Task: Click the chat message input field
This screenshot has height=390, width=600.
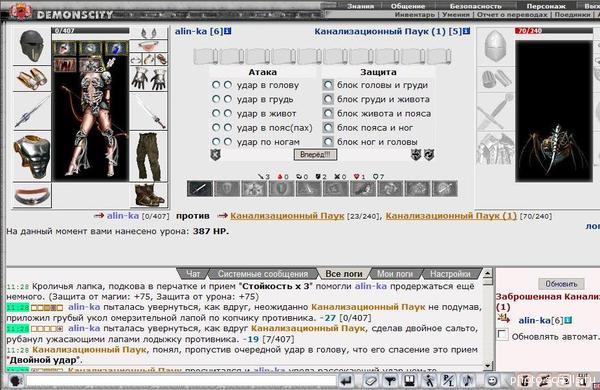Action: pyautogui.click(x=181, y=381)
